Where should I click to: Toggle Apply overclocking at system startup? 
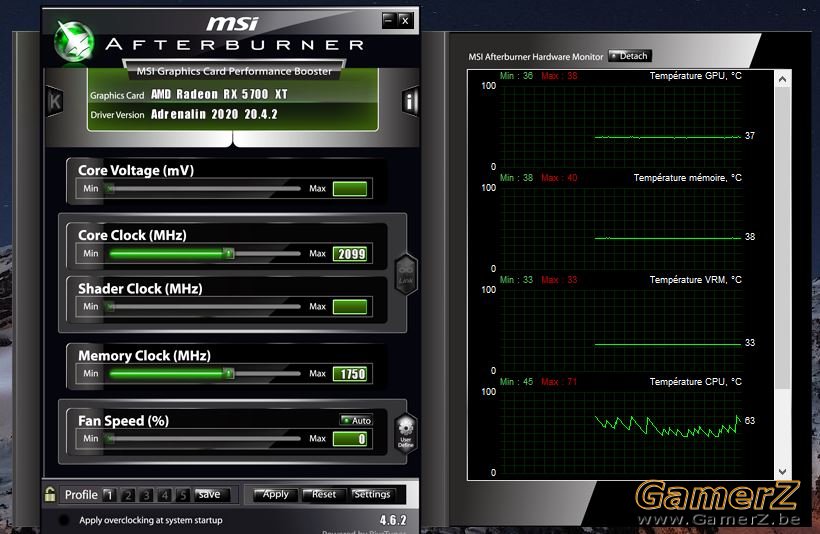64,520
